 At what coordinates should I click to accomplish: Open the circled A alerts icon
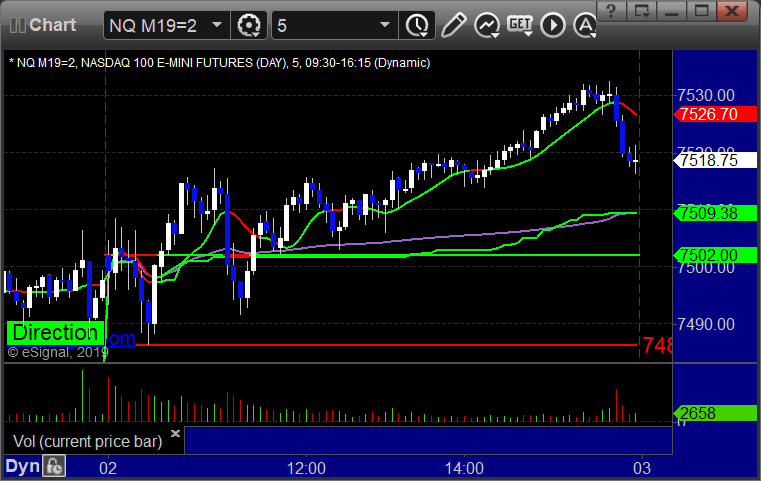click(x=585, y=25)
